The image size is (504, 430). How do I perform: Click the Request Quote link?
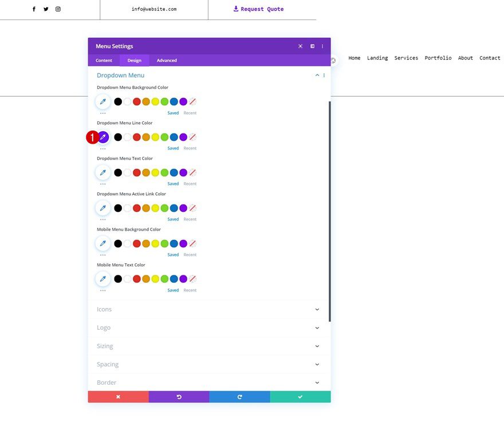pyautogui.click(x=258, y=9)
